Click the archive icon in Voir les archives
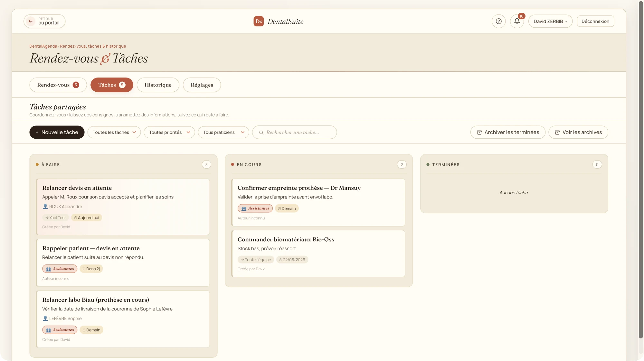 point(557,133)
